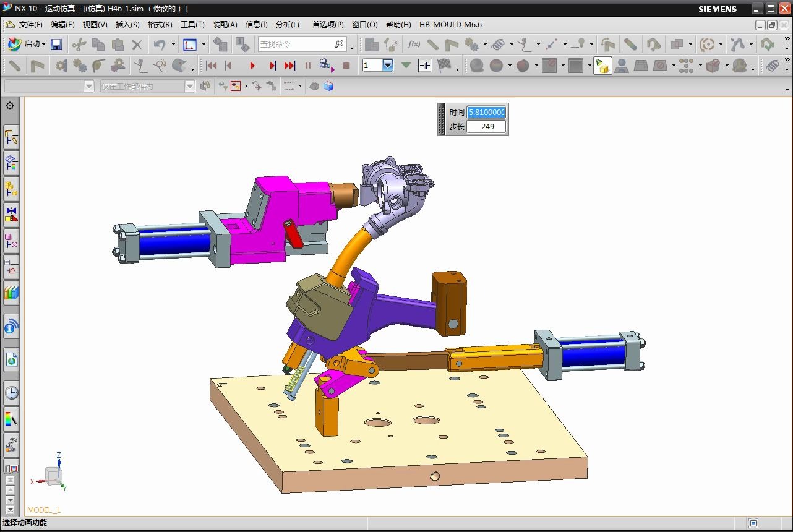Click the Delete X icon
This screenshot has height=532, width=793.
click(x=137, y=45)
